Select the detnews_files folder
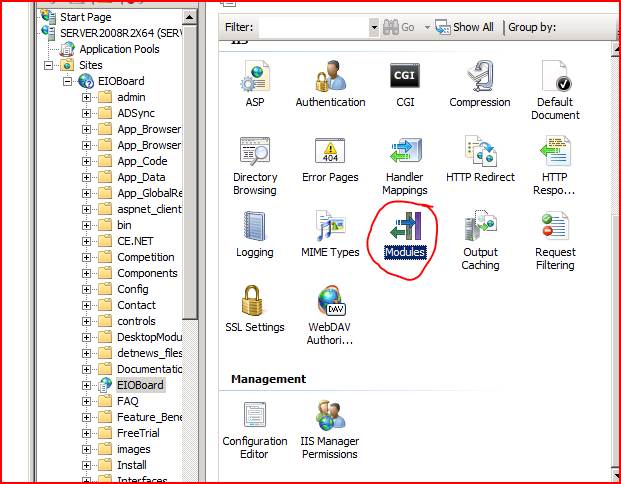 [x=149, y=353]
